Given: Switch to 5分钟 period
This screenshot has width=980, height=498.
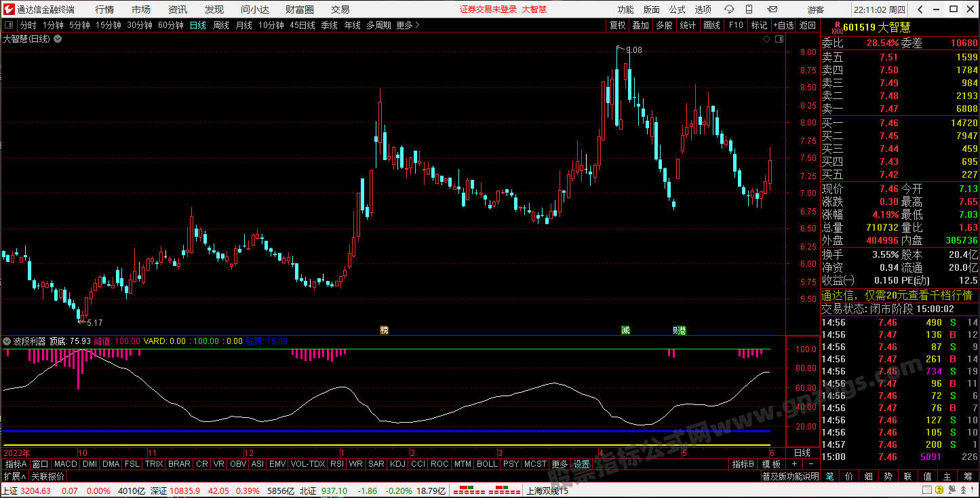Looking at the screenshot, I should click(79, 25).
